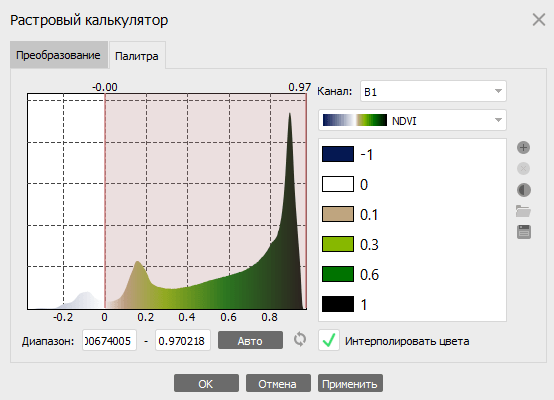
Task: Confirm with the OK button
Action: click(206, 383)
